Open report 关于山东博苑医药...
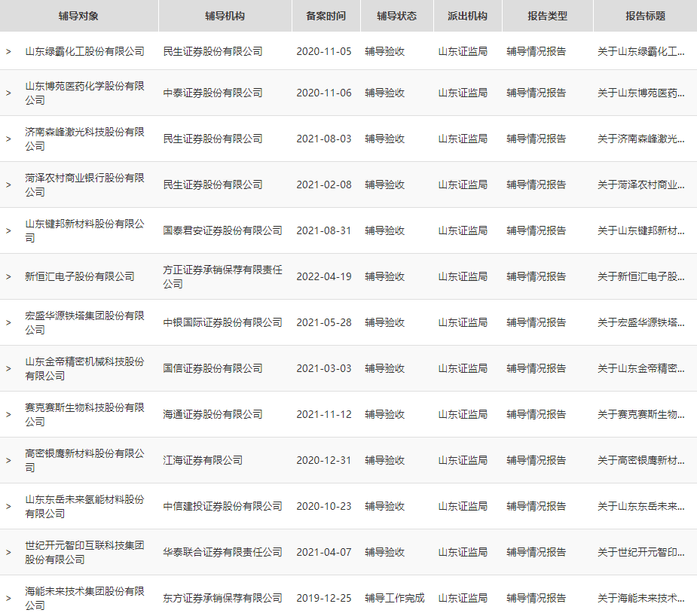Image resolution: width=697 pixels, height=616 pixels. click(x=641, y=93)
